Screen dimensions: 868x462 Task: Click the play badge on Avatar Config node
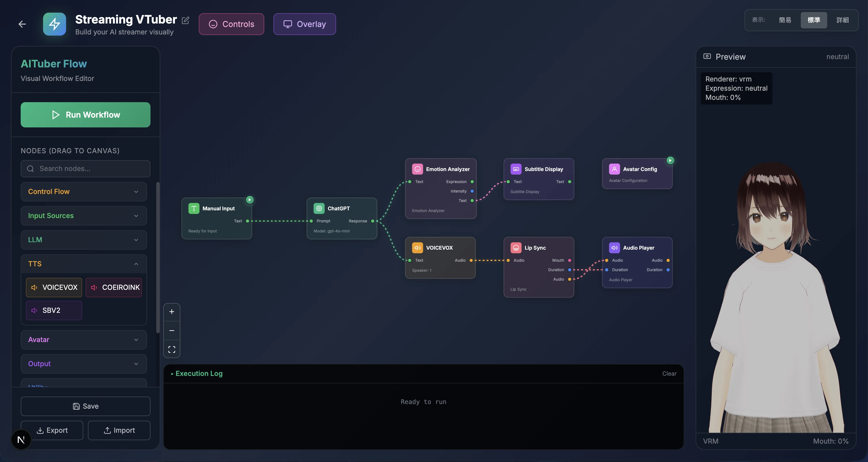(x=670, y=161)
